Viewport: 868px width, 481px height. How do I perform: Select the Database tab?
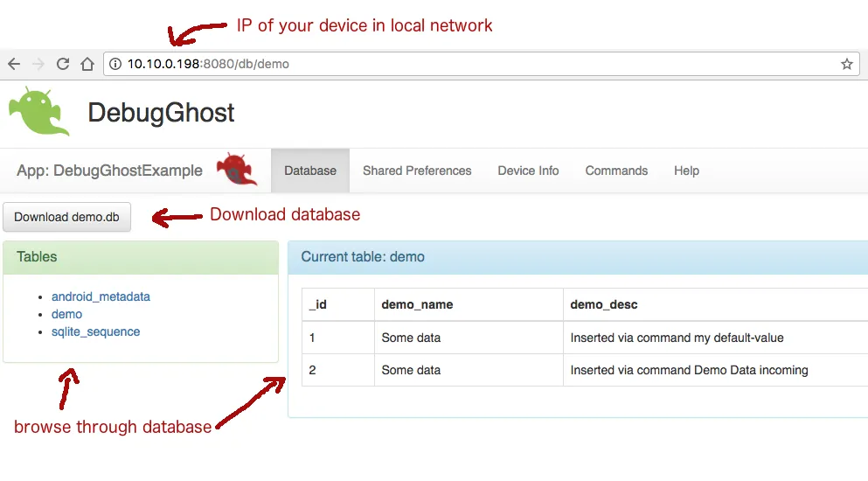(x=310, y=171)
